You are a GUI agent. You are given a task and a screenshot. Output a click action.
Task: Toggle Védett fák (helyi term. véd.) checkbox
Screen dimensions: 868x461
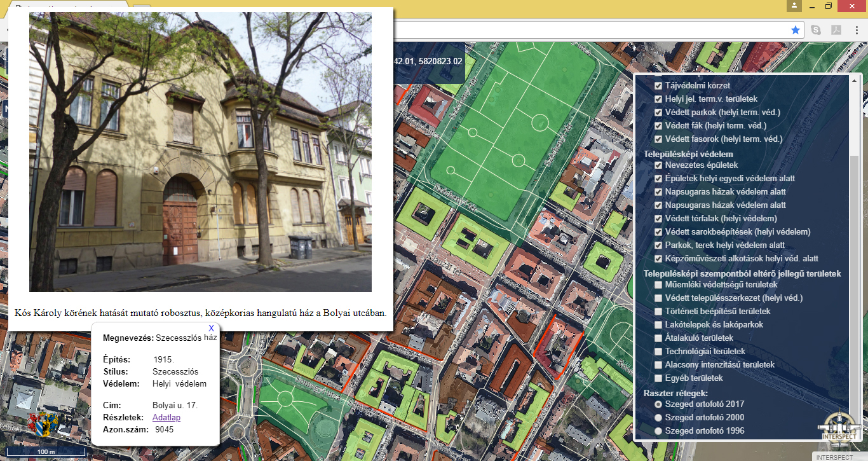pyautogui.click(x=659, y=126)
